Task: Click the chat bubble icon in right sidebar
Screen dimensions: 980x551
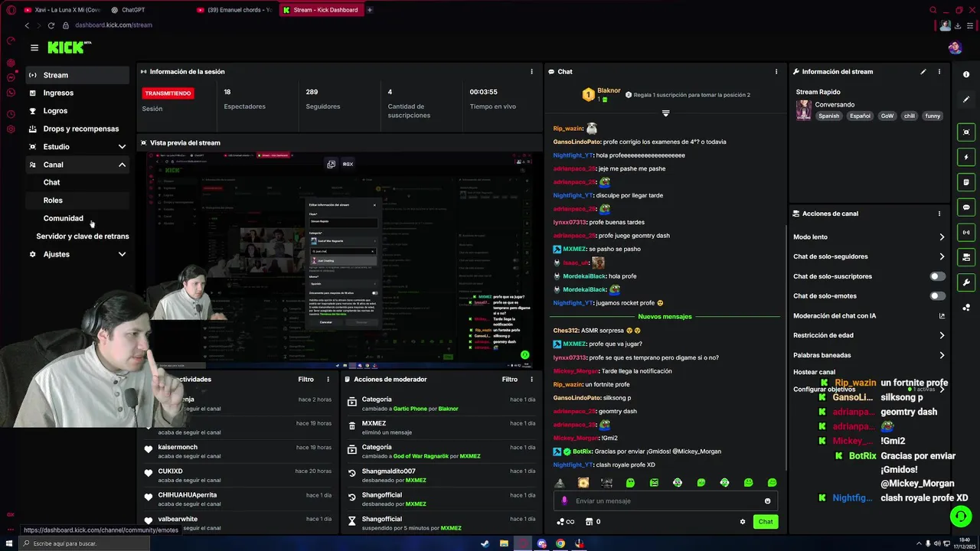Action: (966, 207)
